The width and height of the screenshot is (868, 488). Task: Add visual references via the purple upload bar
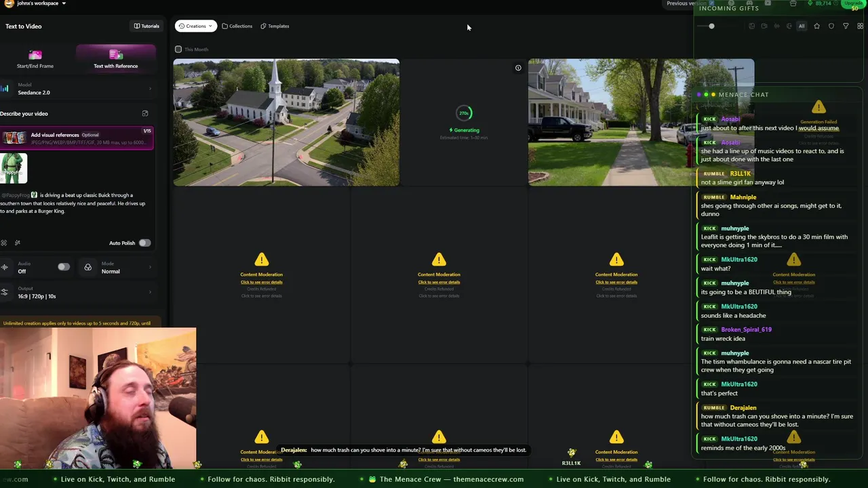point(77,138)
